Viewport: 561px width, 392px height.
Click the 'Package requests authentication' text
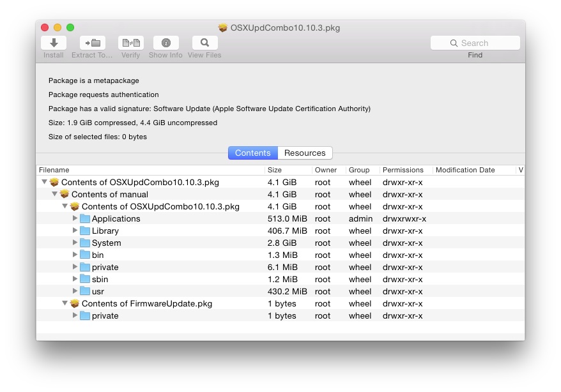pyautogui.click(x=104, y=94)
